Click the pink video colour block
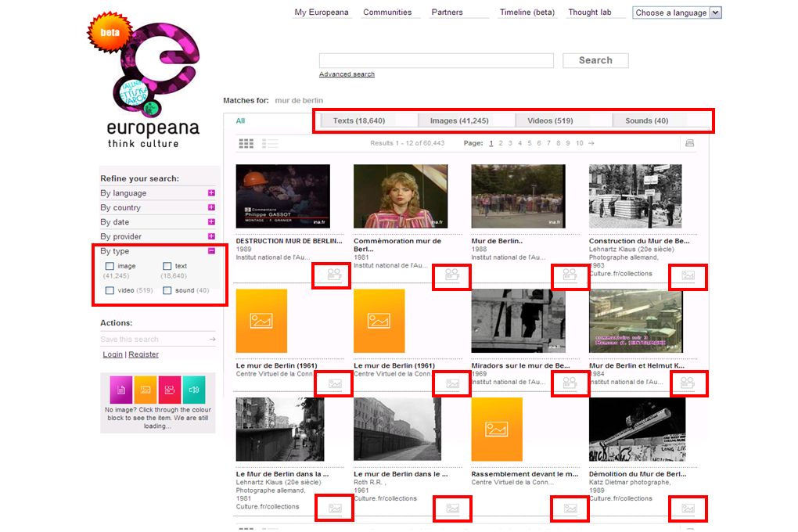This screenshot has height=532, width=798. point(170,390)
